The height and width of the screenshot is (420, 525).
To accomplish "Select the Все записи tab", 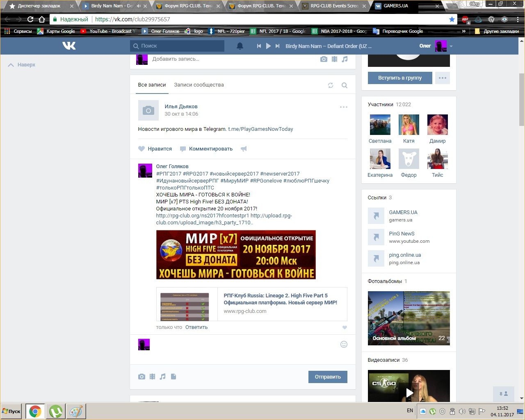I will pyautogui.click(x=152, y=85).
